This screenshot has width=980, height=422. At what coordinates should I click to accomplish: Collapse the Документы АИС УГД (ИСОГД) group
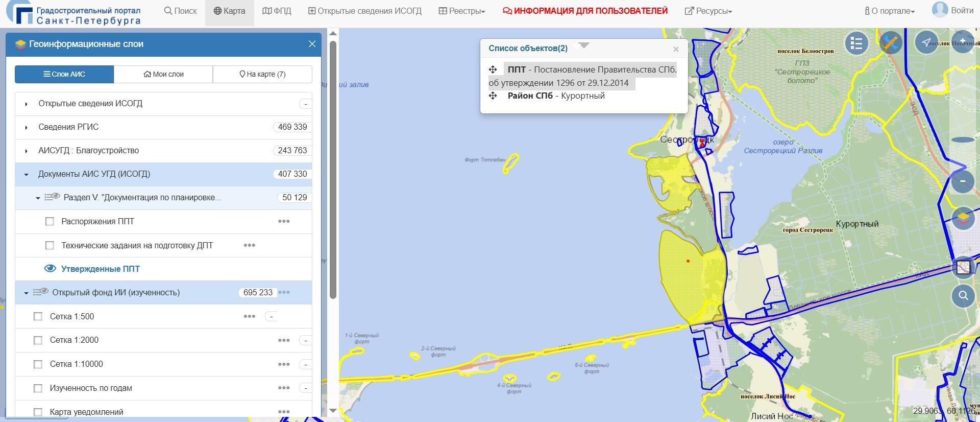[x=27, y=174]
